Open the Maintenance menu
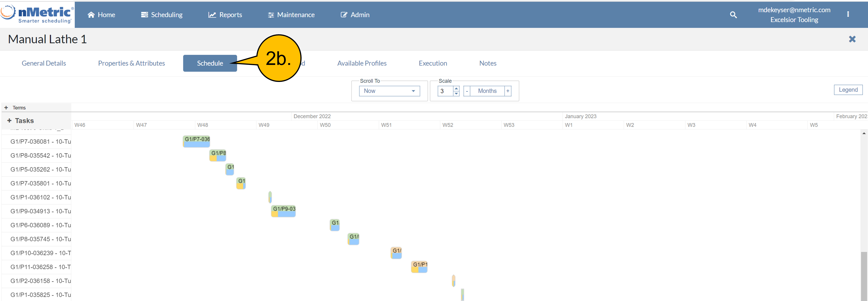This screenshot has width=868, height=301. [x=291, y=15]
